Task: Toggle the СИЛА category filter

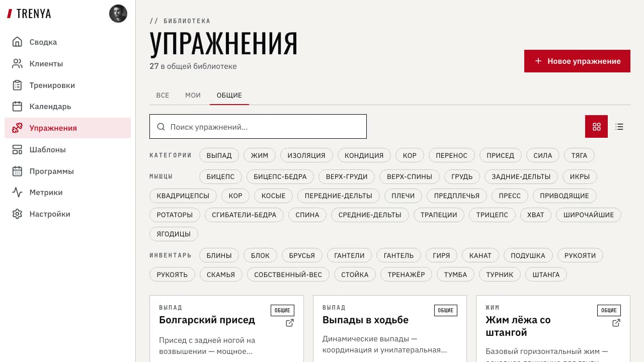Action: [x=543, y=155]
